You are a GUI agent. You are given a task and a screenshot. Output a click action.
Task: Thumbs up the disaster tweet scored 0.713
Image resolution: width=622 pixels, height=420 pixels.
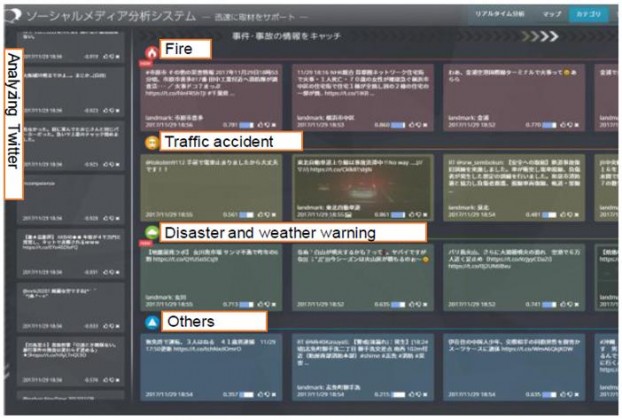(261, 305)
